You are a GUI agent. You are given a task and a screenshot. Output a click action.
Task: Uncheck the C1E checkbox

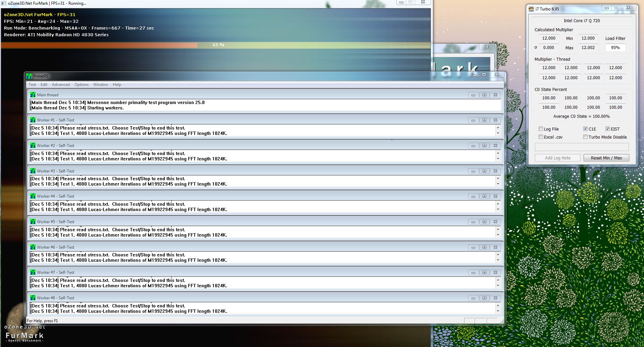click(x=585, y=129)
